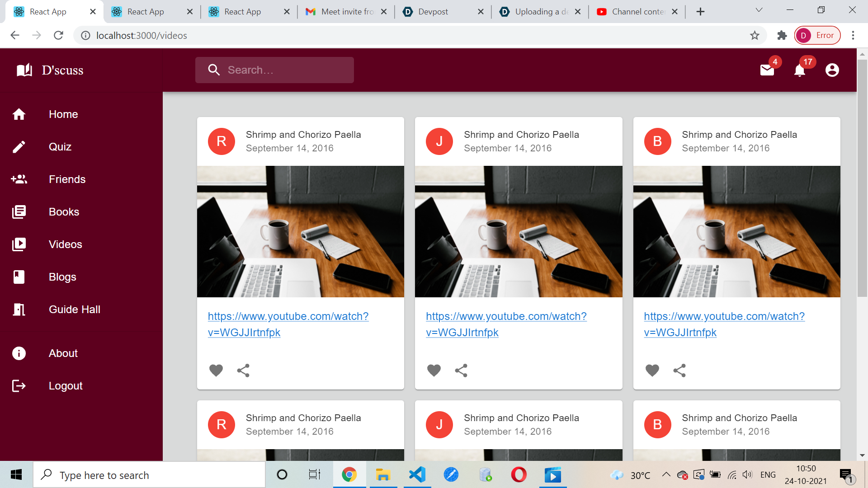Click Logout in the sidebar

point(66,386)
